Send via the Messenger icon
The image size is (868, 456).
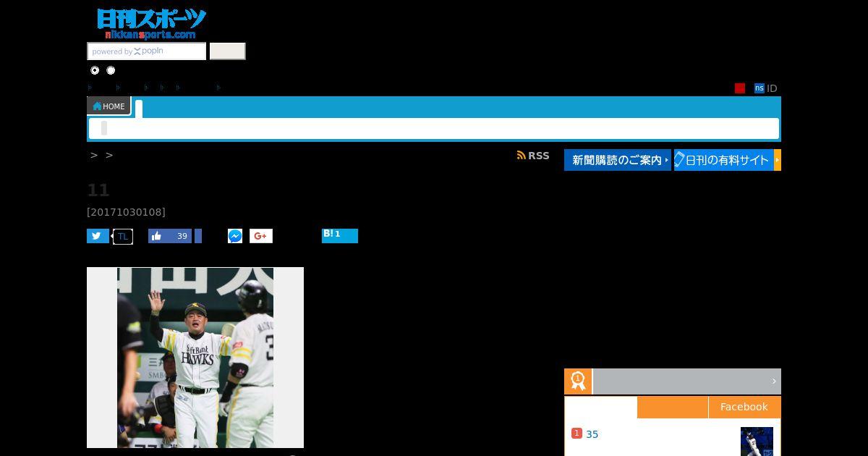pyautogui.click(x=235, y=236)
